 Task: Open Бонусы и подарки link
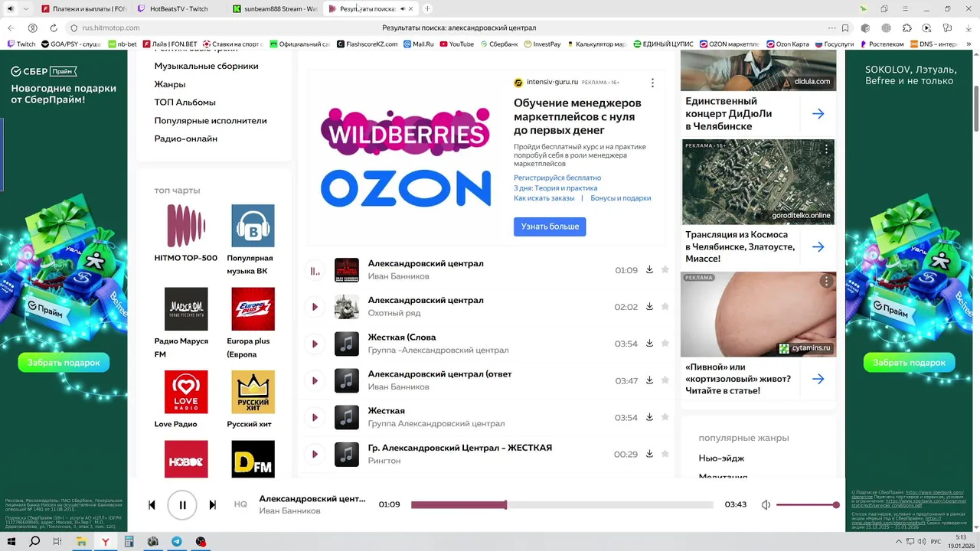pyautogui.click(x=621, y=198)
